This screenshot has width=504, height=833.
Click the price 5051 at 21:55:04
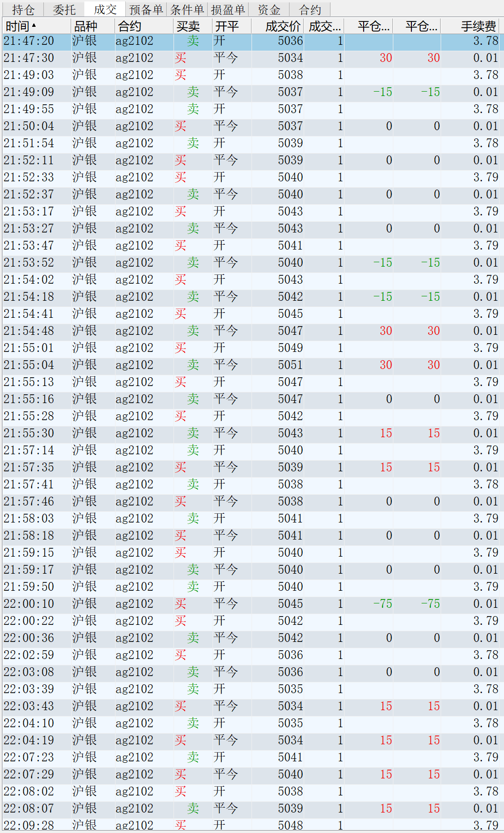pyautogui.click(x=291, y=365)
